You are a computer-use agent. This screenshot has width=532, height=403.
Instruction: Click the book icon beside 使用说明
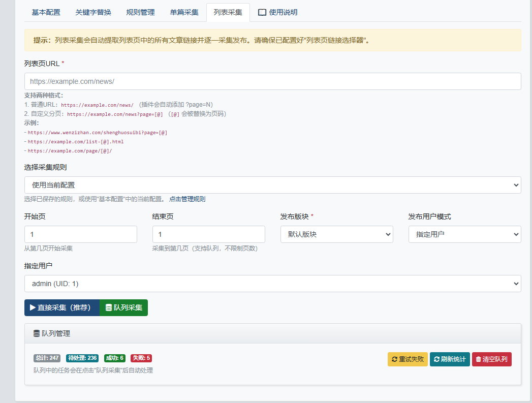pos(262,12)
